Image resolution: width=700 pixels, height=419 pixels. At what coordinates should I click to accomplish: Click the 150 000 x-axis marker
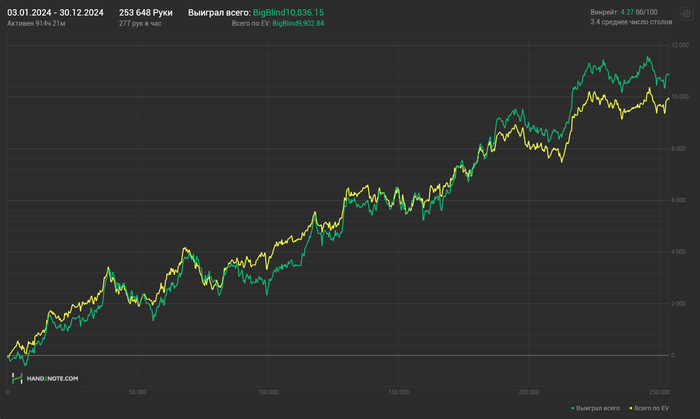pyautogui.click(x=398, y=392)
